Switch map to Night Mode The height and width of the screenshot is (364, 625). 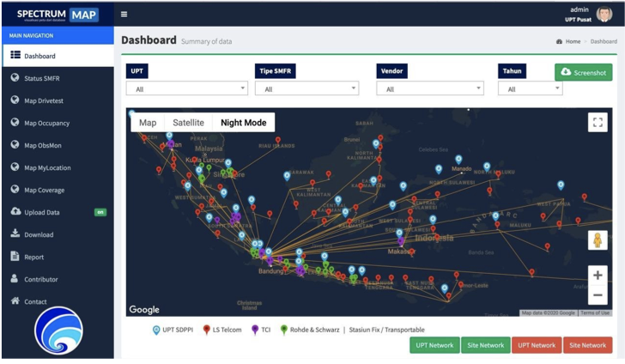coord(244,123)
